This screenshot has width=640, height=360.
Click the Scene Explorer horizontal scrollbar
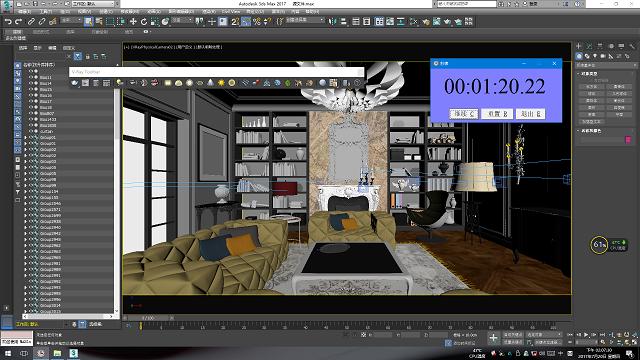(67, 316)
